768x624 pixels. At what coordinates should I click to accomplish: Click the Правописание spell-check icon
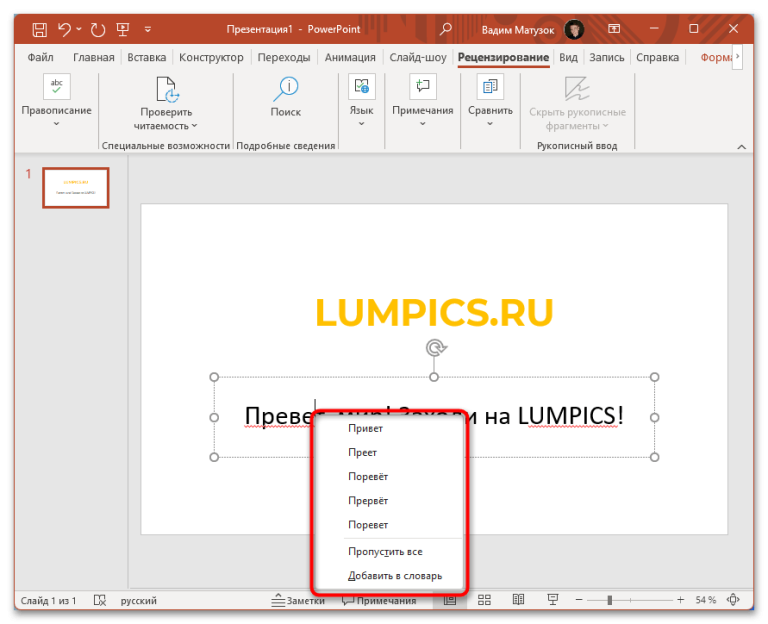click(57, 86)
